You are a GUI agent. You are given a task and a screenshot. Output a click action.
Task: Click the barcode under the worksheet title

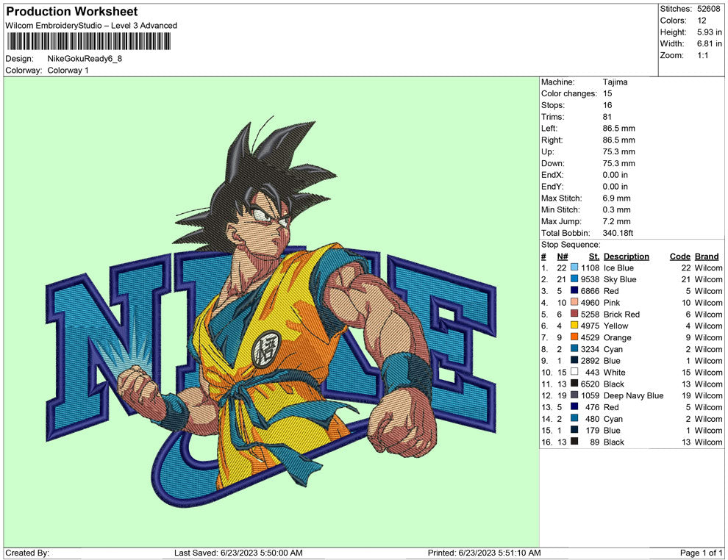tap(88, 41)
